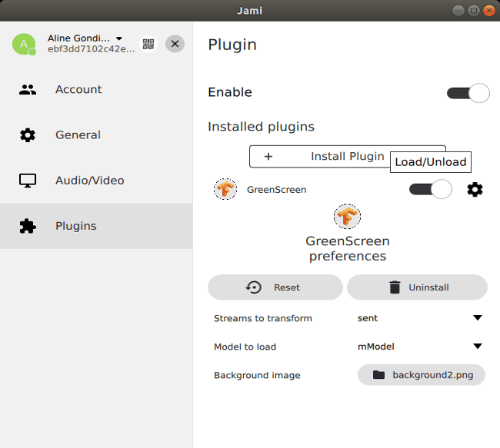Click the Audio/Video monitor icon
500x448 pixels.
point(28,181)
